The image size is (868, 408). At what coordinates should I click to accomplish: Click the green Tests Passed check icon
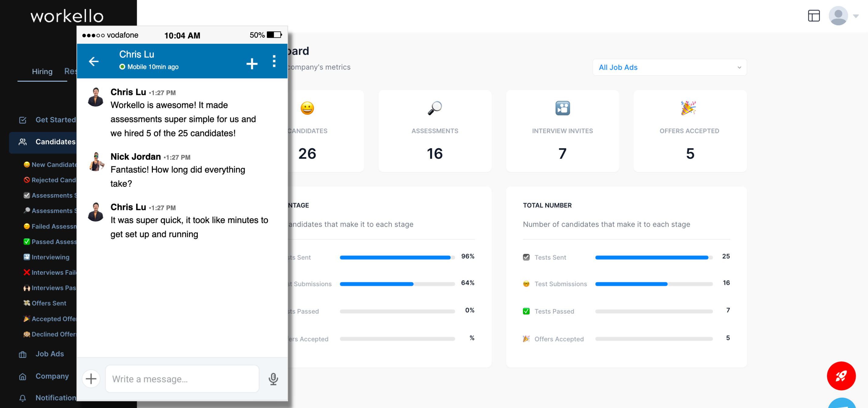click(526, 311)
